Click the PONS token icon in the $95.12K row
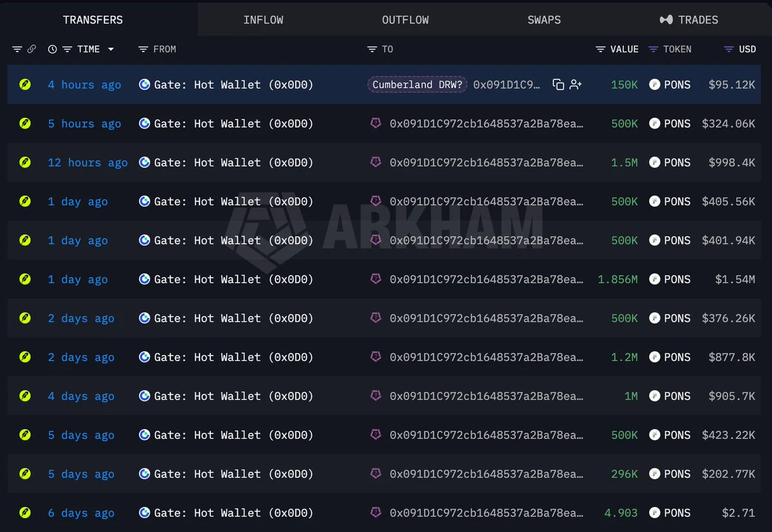This screenshot has height=532, width=772. click(x=655, y=84)
